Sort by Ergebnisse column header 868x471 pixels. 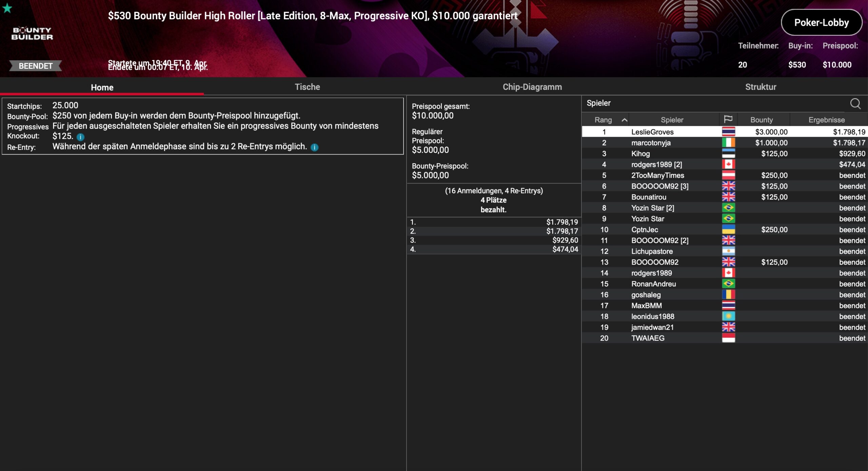pos(826,120)
